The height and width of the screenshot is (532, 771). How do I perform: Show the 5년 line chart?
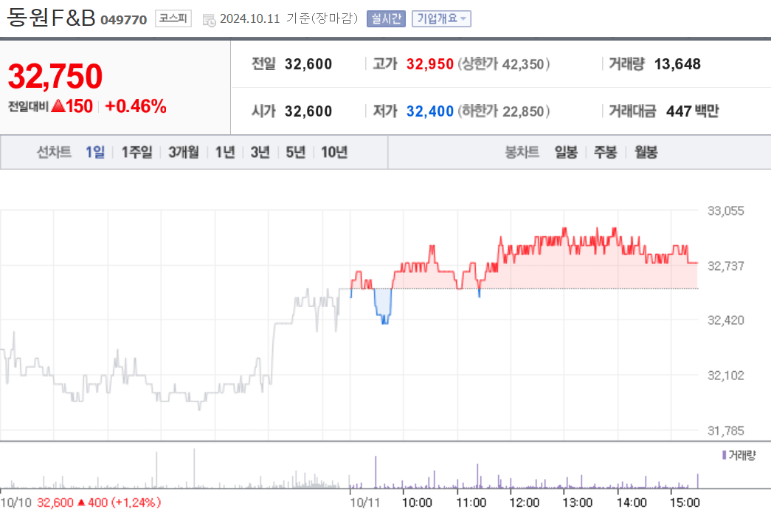coord(296,152)
